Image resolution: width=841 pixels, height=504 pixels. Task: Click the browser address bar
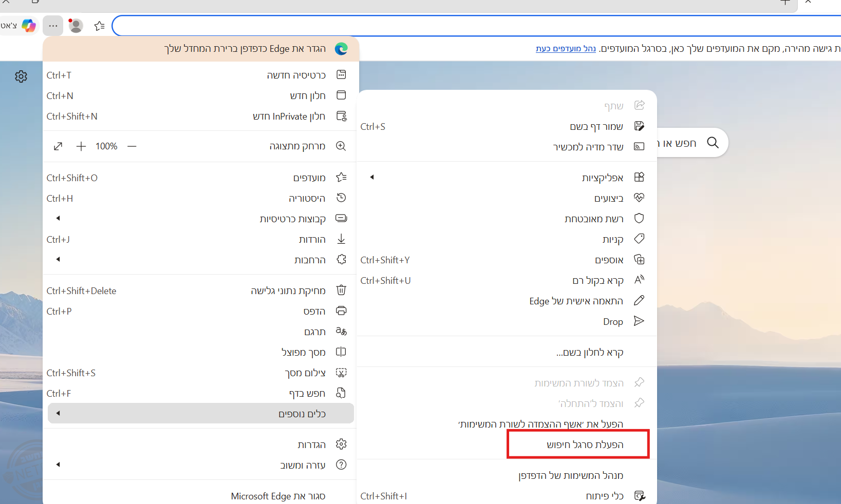462,26
